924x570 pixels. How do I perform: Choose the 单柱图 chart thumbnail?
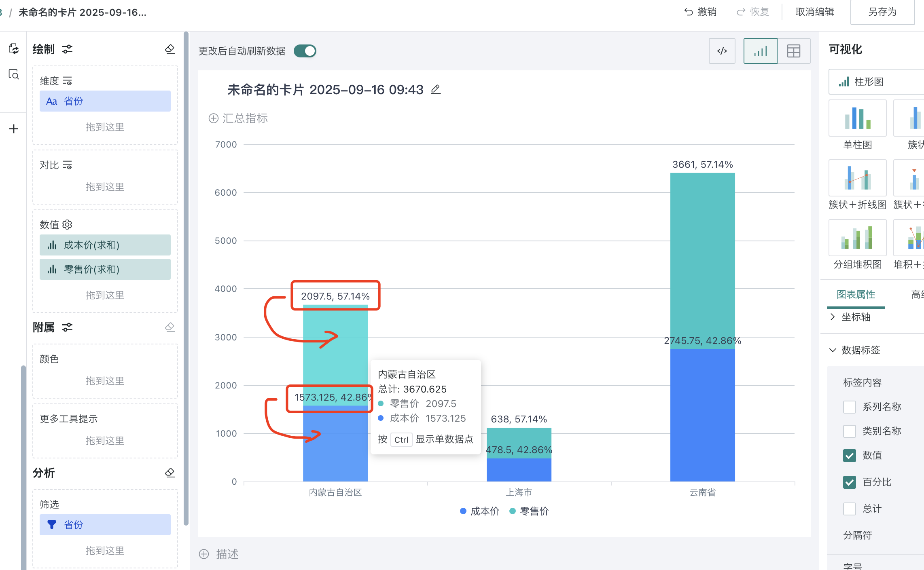858,118
